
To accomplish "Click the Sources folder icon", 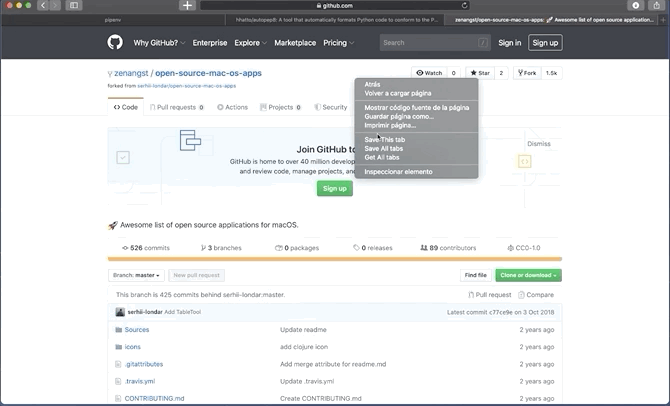I will [x=119, y=330].
